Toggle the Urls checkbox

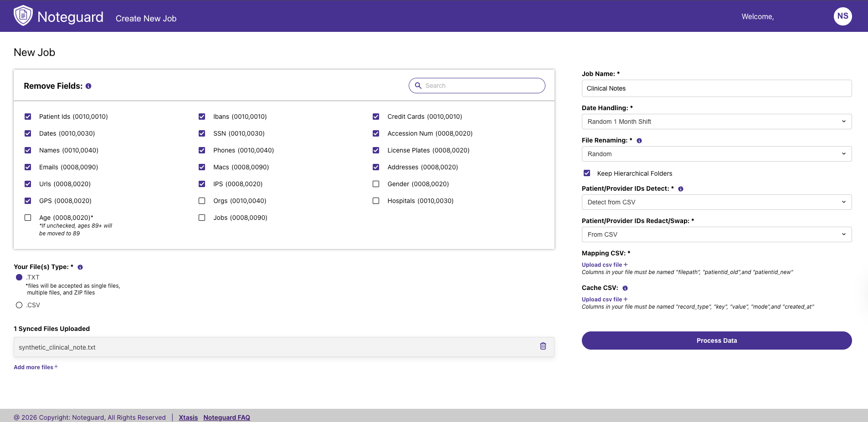(x=28, y=184)
